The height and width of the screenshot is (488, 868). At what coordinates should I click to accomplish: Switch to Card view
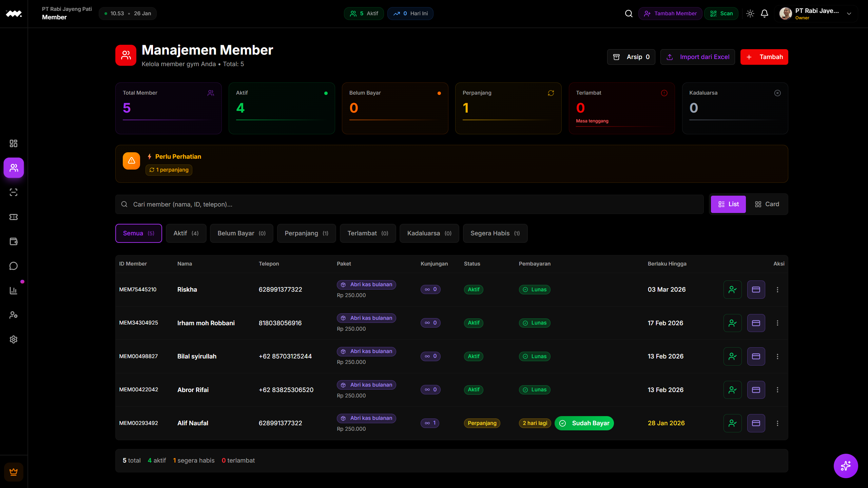[767, 204]
